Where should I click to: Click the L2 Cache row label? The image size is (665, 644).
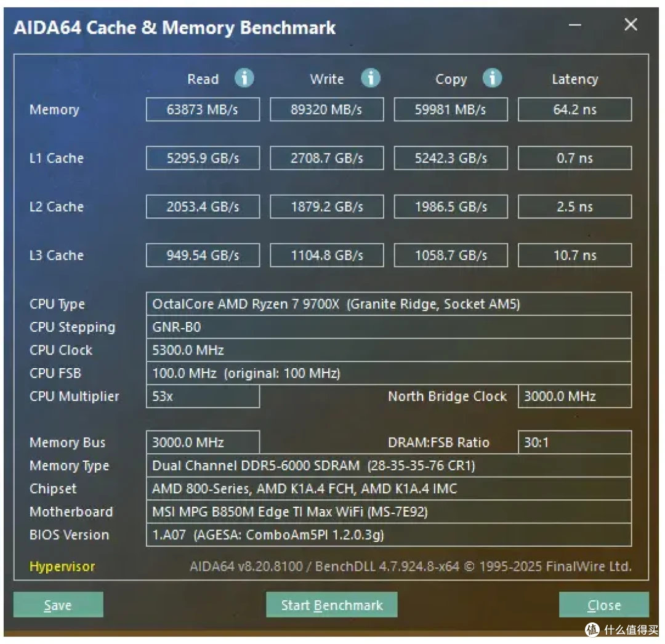[x=57, y=206]
